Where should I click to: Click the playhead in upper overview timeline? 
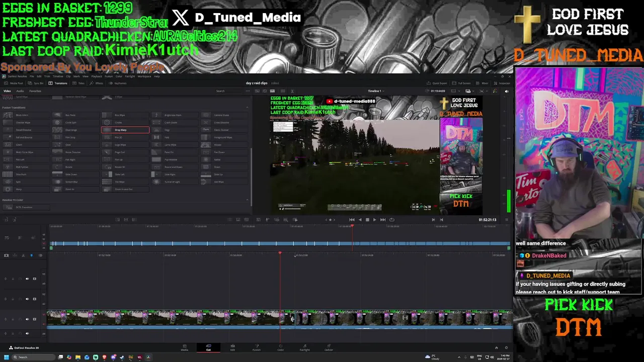352,226
